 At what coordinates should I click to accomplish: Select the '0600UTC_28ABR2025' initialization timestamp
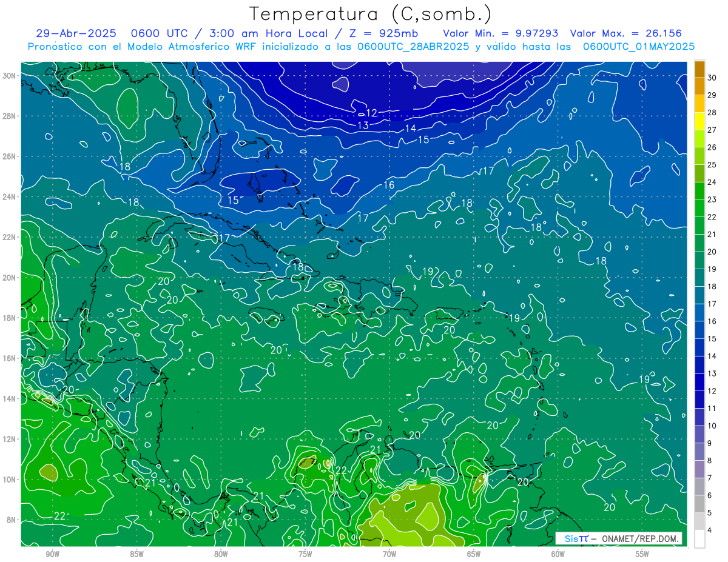[413, 47]
